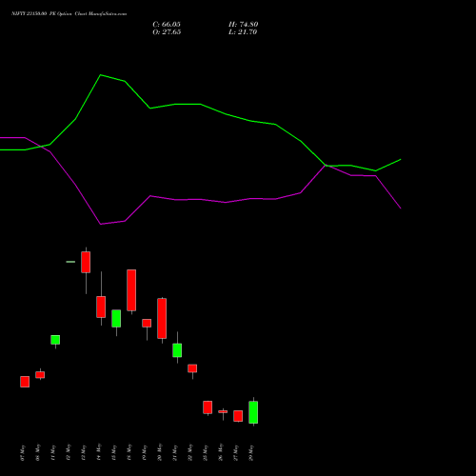This screenshot has width=476, height=476.
Task: Select the last green candle for 29 May
Action: click(253, 412)
